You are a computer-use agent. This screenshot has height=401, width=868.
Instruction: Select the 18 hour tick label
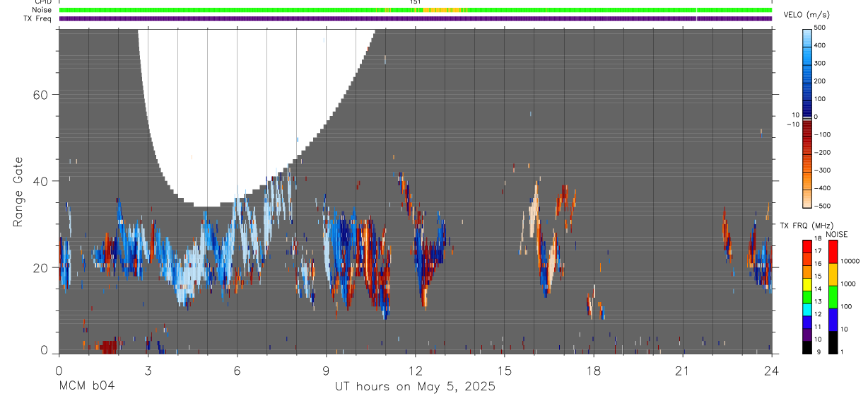pyautogui.click(x=593, y=370)
